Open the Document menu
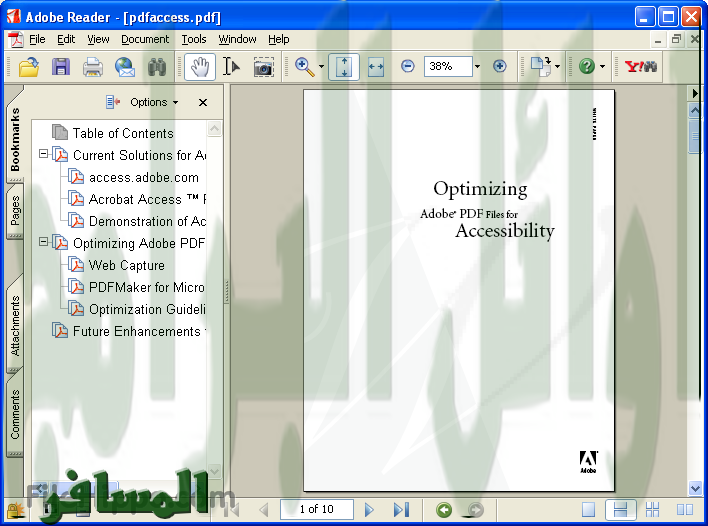 tap(145, 39)
